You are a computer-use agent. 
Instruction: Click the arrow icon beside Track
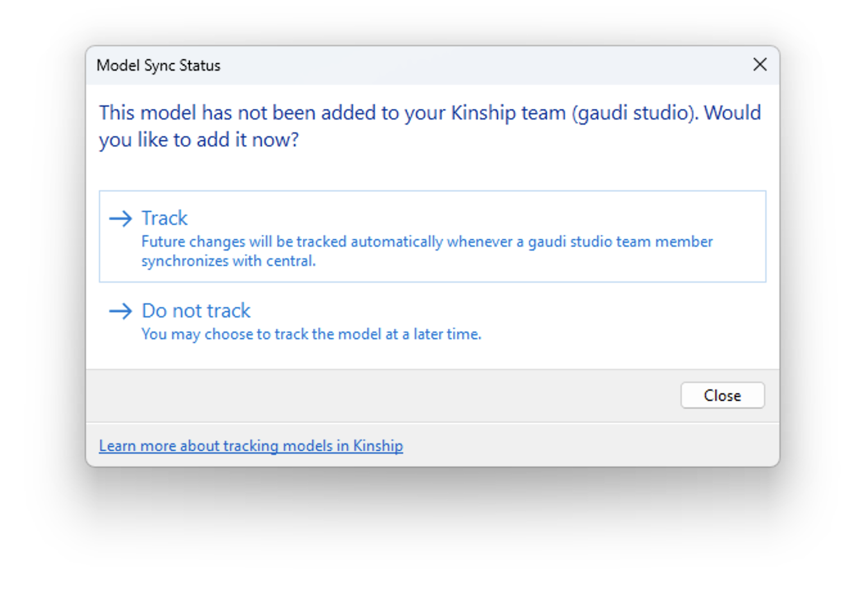tap(120, 218)
